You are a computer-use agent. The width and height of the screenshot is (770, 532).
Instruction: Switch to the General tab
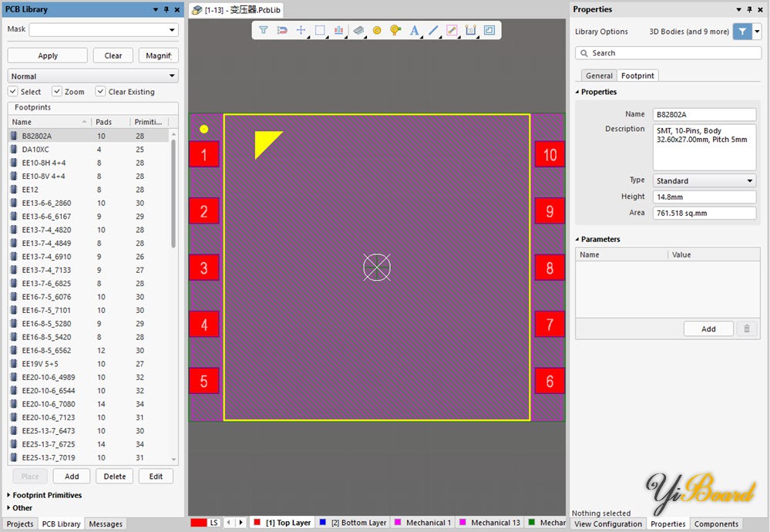click(599, 76)
